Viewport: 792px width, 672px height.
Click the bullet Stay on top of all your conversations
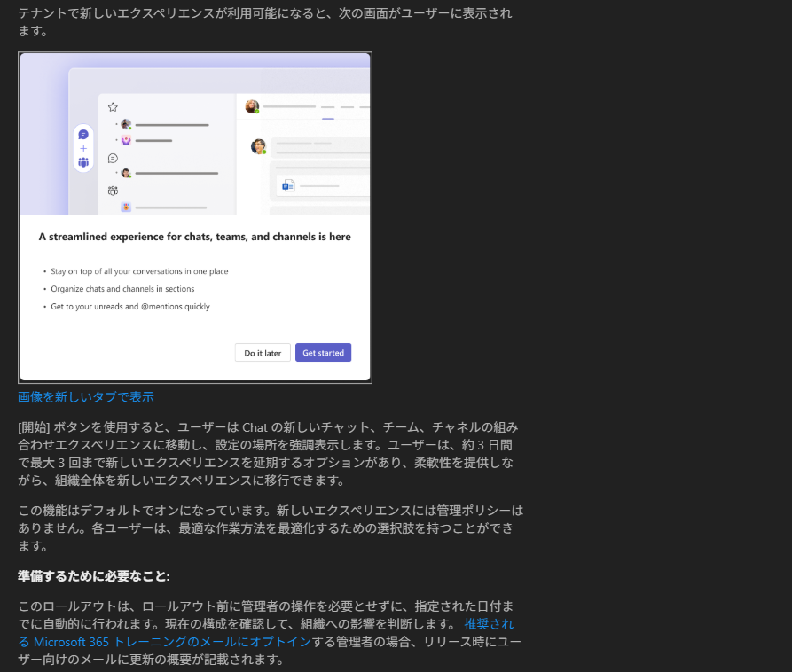coord(139,271)
